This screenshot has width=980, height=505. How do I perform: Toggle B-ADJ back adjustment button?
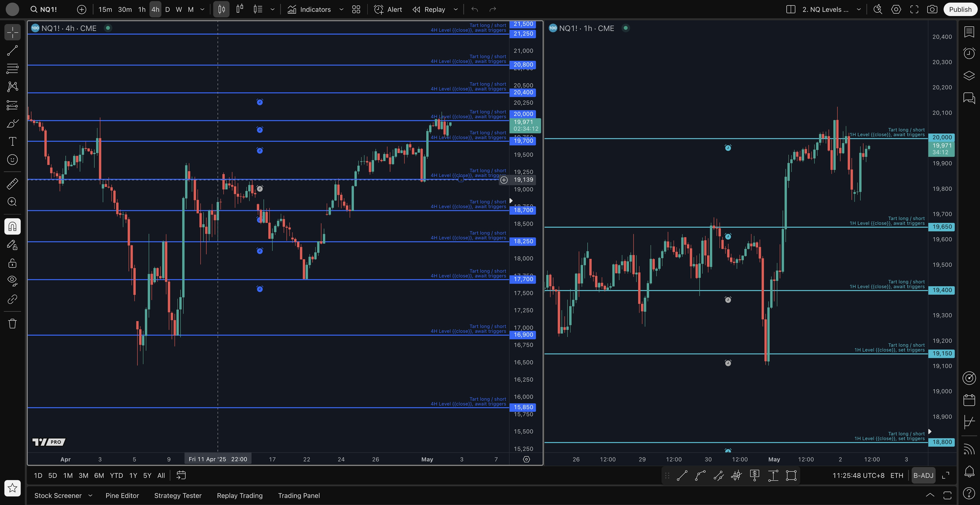pyautogui.click(x=923, y=475)
